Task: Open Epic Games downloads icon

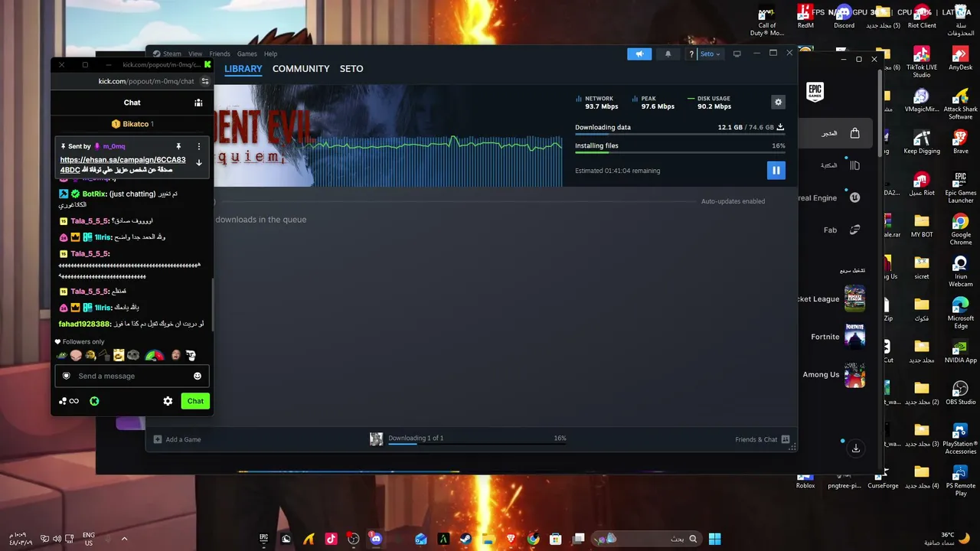Action: pyautogui.click(x=856, y=448)
